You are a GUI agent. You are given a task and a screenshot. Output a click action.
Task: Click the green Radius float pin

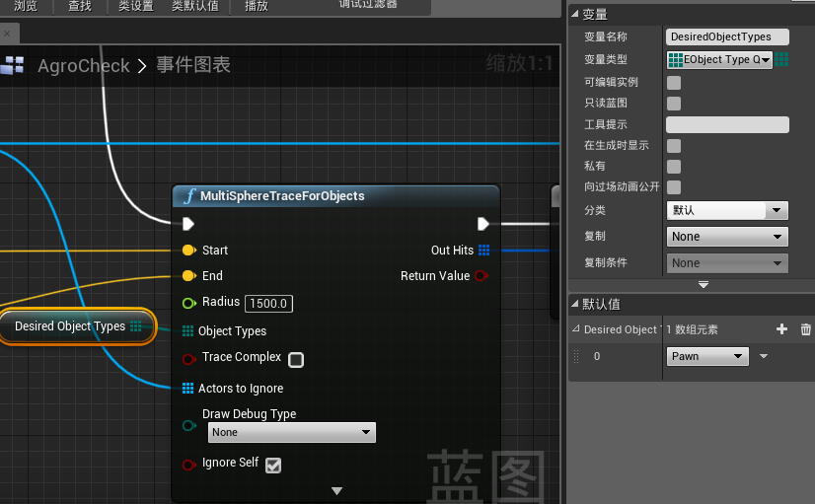click(x=189, y=303)
